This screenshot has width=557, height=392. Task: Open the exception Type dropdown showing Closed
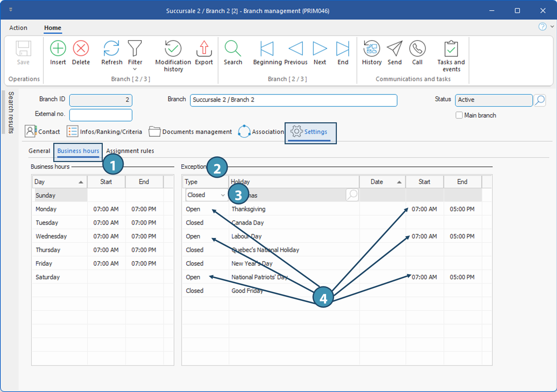click(223, 195)
